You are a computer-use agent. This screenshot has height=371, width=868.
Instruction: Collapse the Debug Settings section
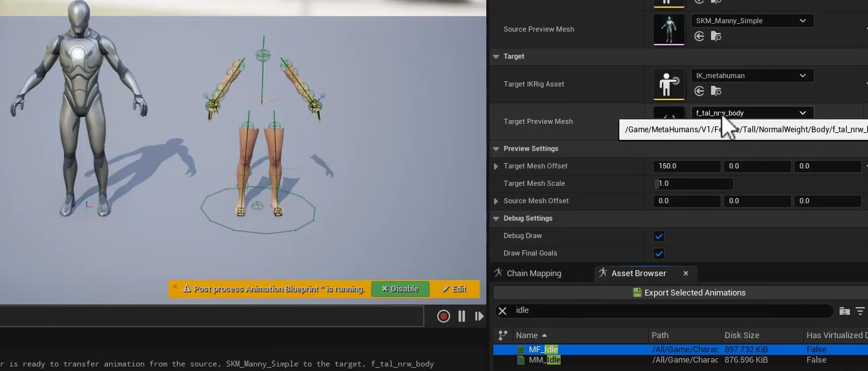pyautogui.click(x=496, y=219)
